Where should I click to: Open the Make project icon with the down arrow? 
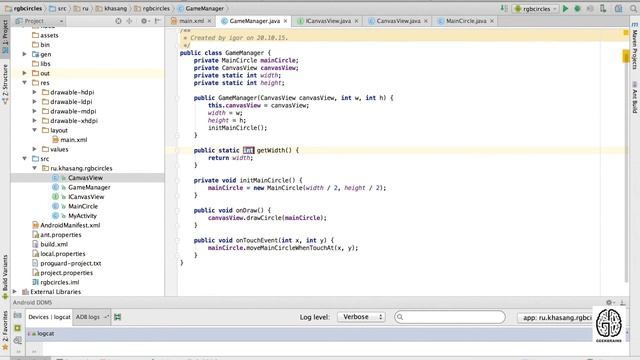coord(504,9)
